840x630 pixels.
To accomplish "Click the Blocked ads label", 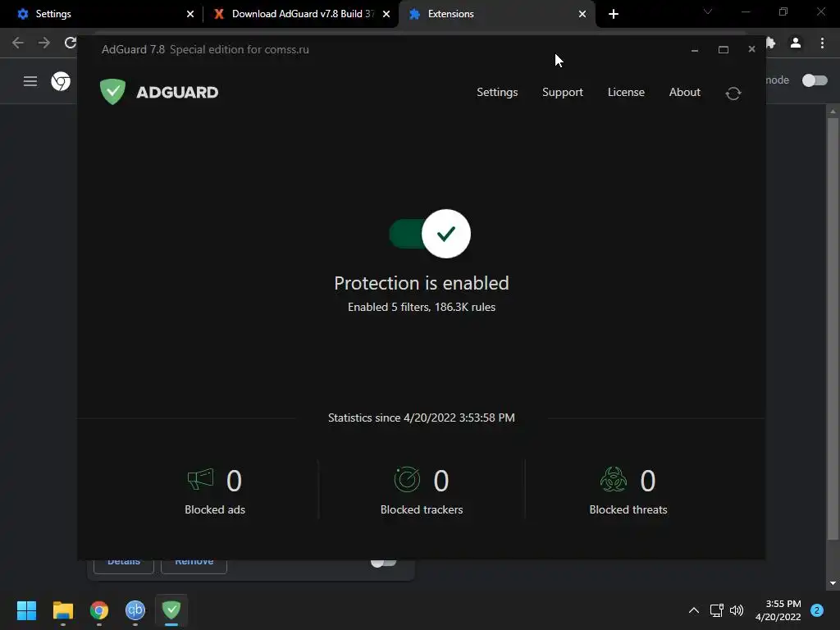I will click(215, 509).
